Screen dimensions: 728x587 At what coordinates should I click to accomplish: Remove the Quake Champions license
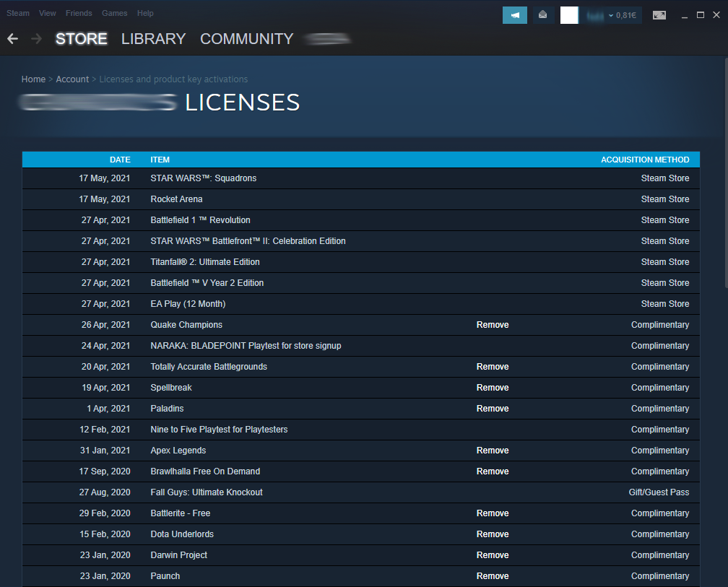(x=493, y=325)
